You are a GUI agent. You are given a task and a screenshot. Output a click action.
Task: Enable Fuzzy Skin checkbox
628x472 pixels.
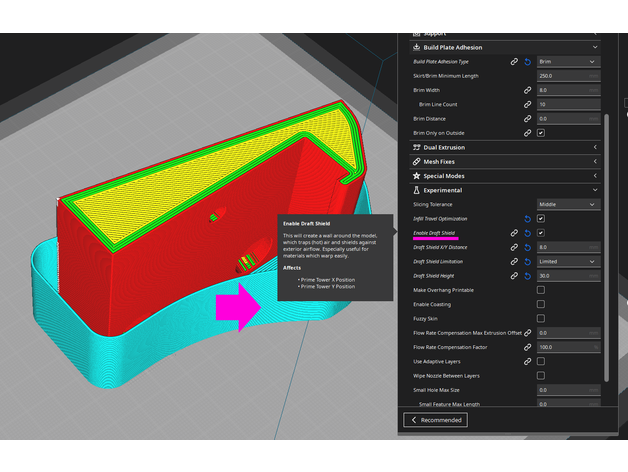(541, 318)
